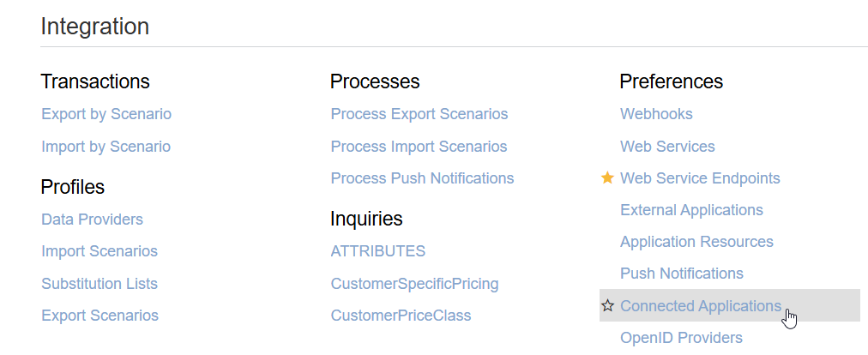Open Process Push Notifications
868x355 pixels.
[422, 178]
